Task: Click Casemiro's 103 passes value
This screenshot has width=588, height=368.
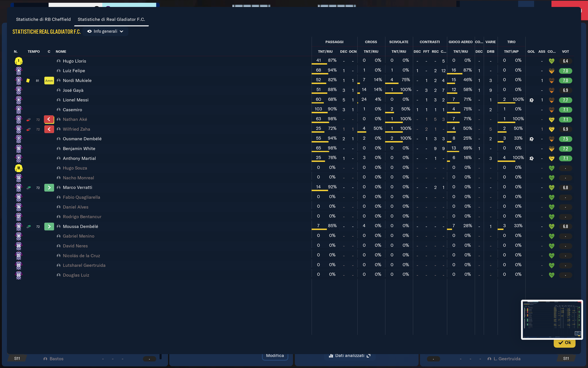Action: click(318, 109)
